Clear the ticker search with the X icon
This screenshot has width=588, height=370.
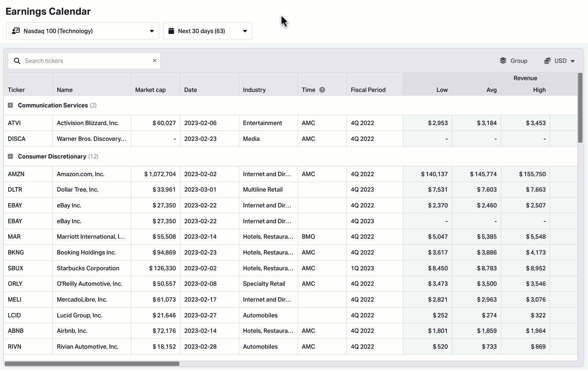click(154, 61)
